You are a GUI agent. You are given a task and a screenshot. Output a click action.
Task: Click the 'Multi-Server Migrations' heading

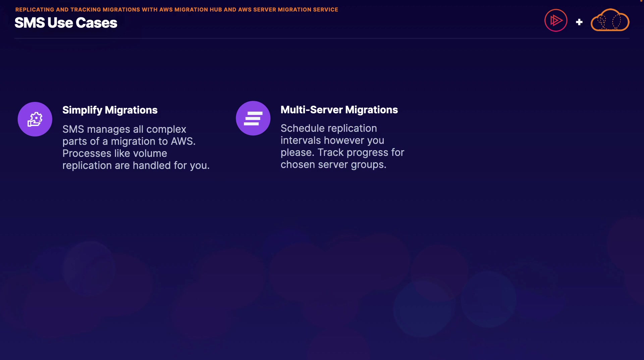(x=339, y=110)
